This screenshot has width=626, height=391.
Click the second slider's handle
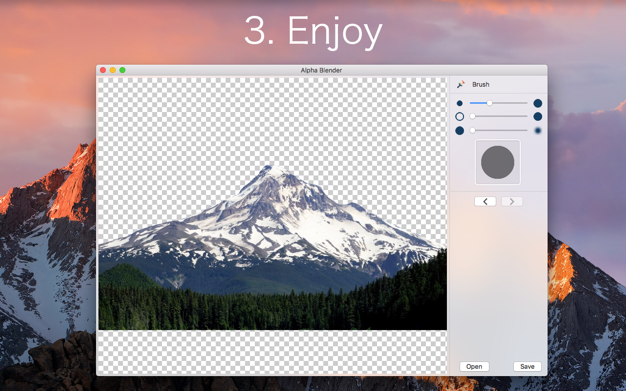[473, 116]
